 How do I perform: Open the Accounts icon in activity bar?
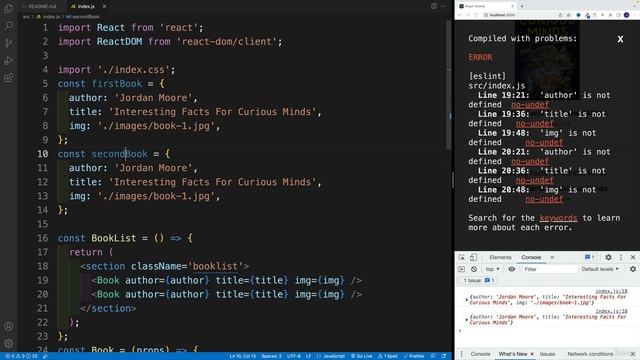[x=8, y=326]
